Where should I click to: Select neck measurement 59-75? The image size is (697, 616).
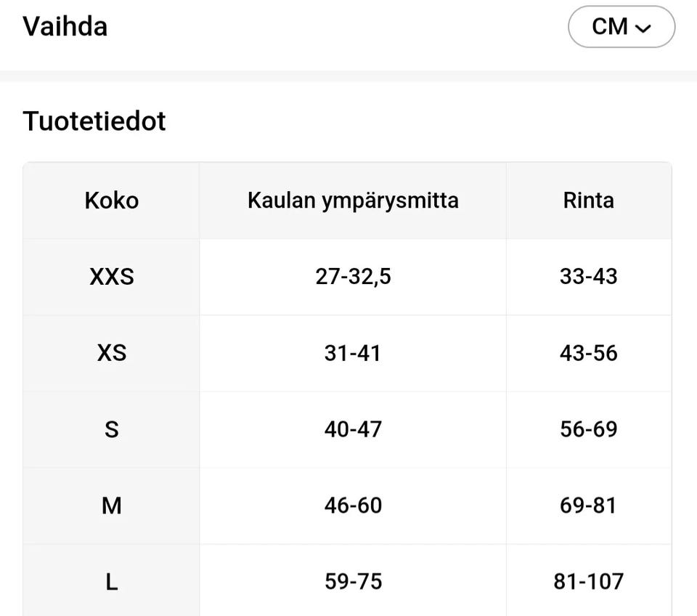[353, 581]
